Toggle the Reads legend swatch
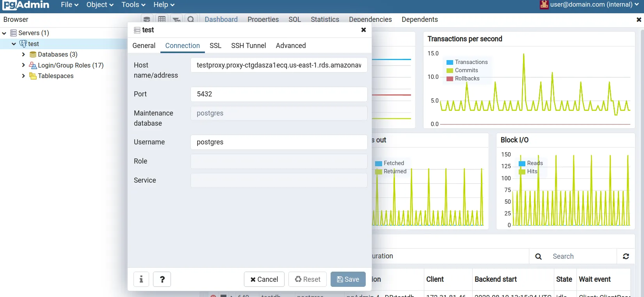The height and width of the screenshot is (297, 644). pyautogui.click(x=522, y=164)
